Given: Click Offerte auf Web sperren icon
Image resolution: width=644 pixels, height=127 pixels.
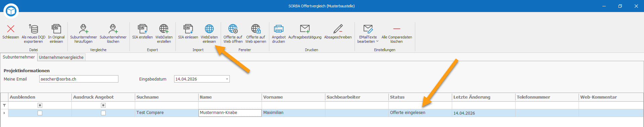Looking at the screenshot, I should (256, 29).
